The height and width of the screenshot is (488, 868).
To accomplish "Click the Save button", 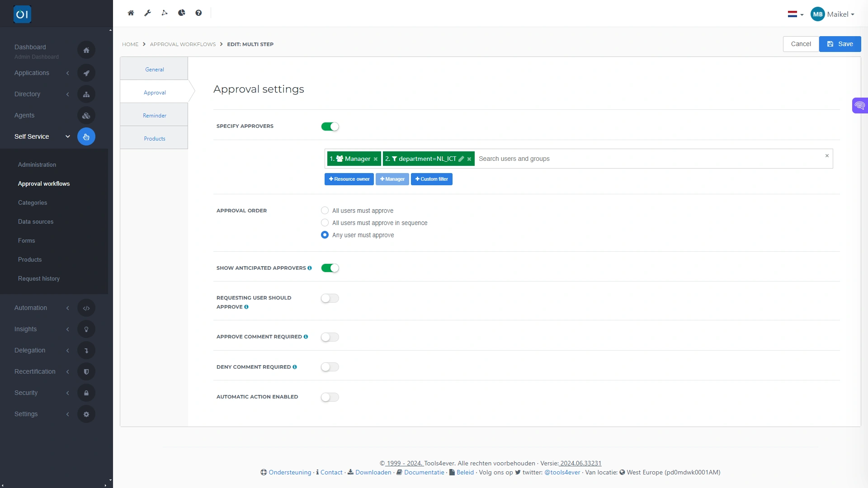I will click(840, 44).
